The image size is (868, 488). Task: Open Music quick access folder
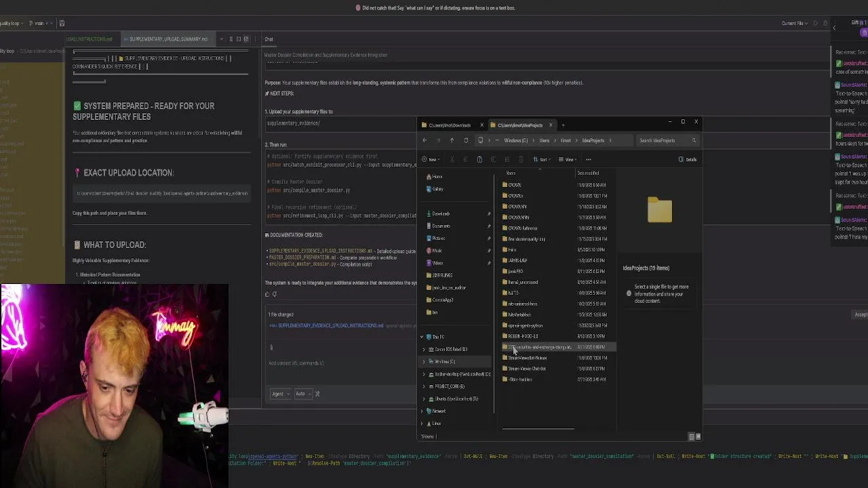[437, 251]
